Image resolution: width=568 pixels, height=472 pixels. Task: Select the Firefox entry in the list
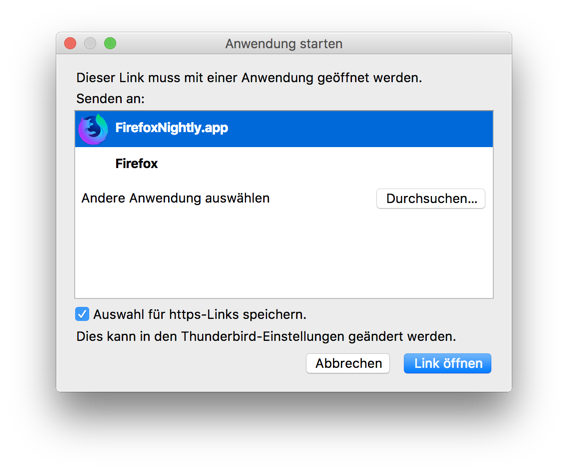(284, 164)
